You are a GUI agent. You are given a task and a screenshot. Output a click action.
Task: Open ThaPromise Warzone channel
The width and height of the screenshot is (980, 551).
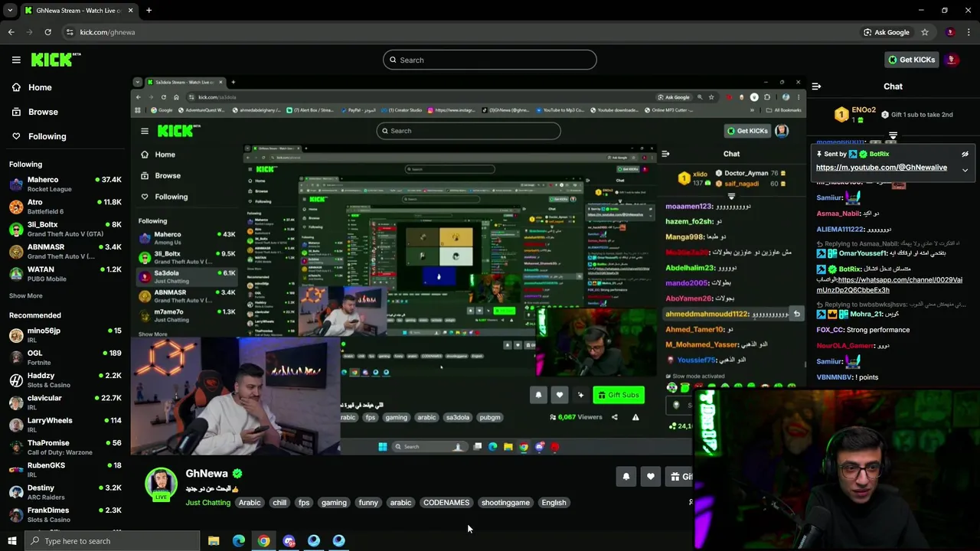click(65, 448)
